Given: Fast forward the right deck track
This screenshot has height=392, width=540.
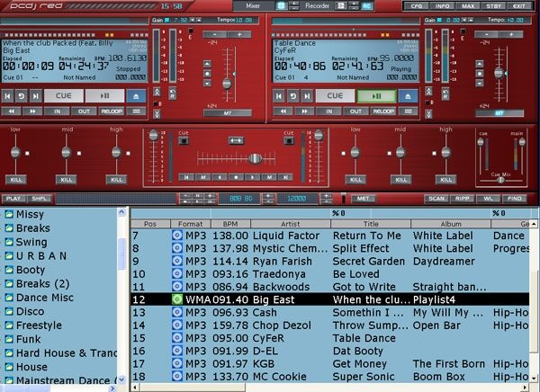Looking at the screenshot, I should [x=304, y=111].
